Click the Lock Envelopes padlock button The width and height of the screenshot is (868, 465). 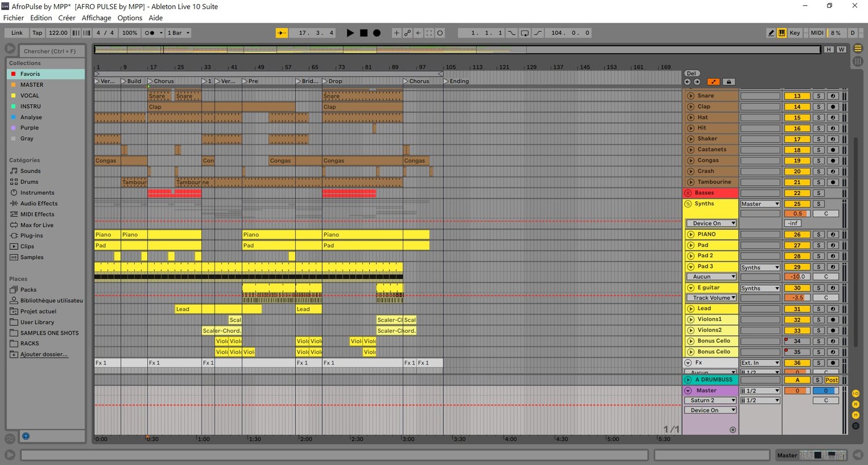click(x=729, y=82)
